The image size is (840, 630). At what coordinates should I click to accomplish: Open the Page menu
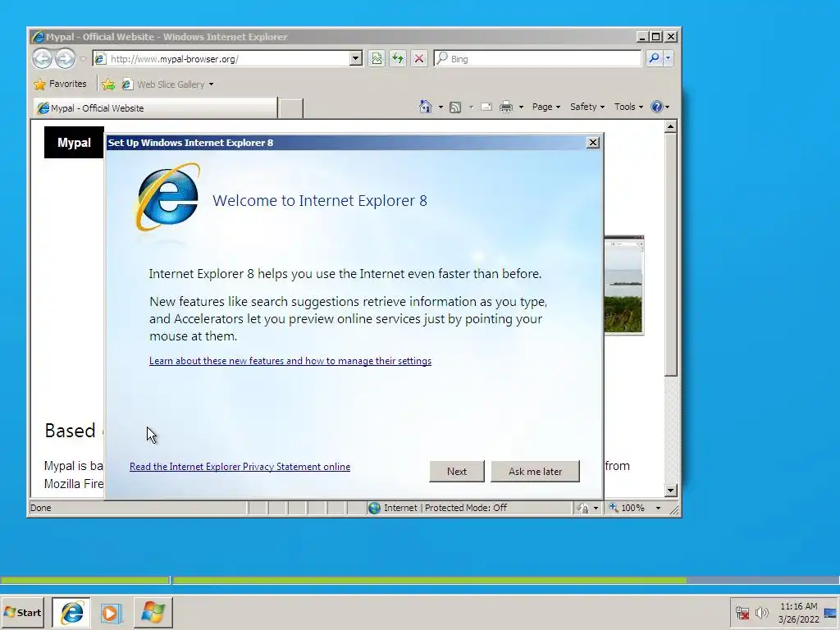click(546, 107)
